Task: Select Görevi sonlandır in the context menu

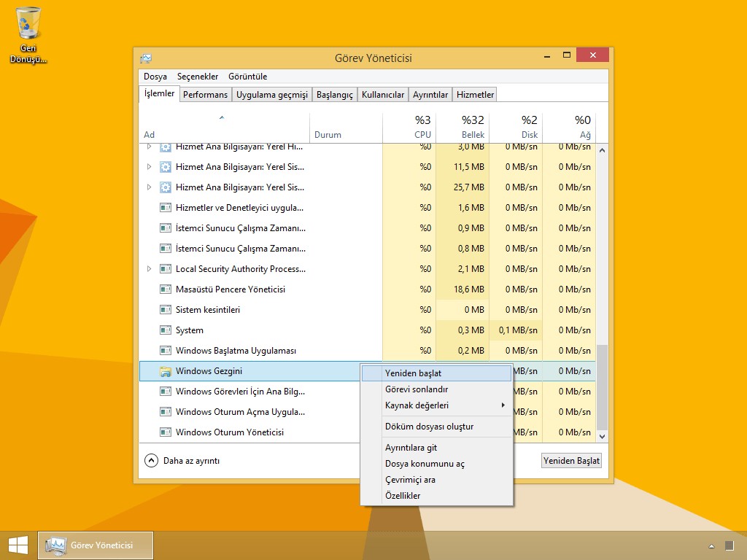Action: point(437,389)
